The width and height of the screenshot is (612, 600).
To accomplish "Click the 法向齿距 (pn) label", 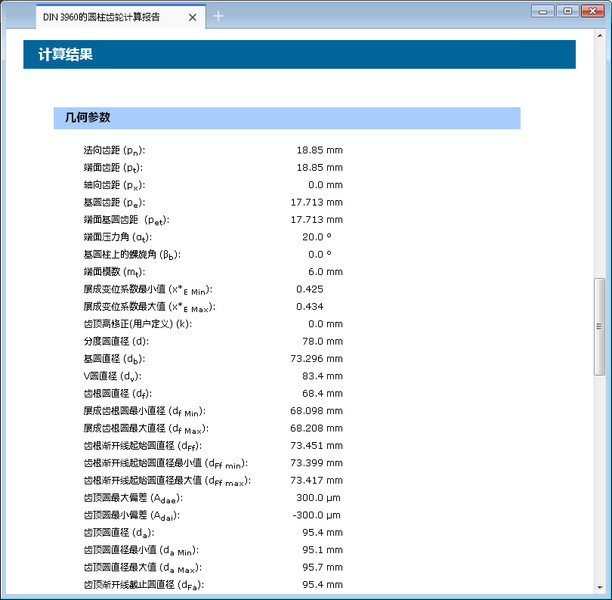I will 114,150.
